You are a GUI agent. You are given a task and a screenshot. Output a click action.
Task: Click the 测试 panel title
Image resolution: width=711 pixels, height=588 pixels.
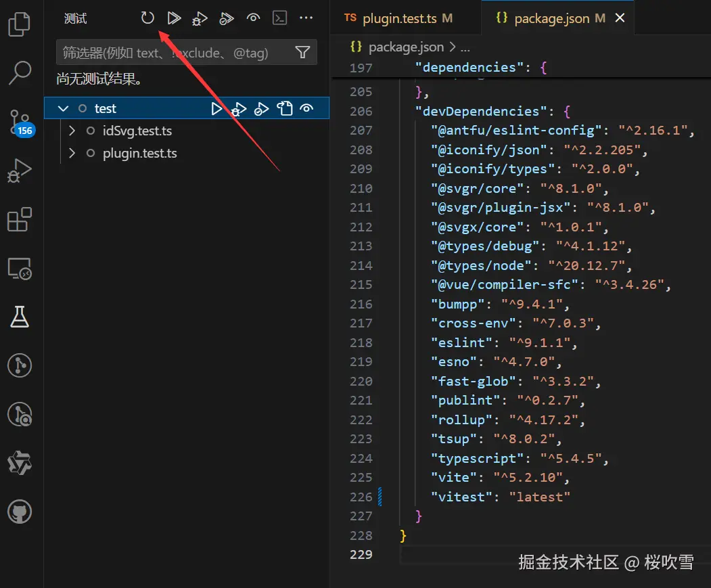click(75, 18)
